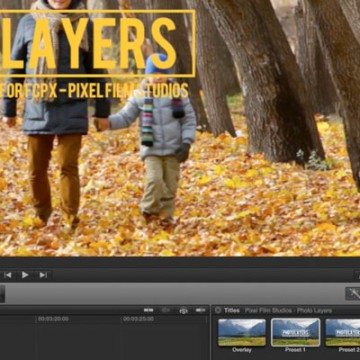This screenshot has height=360, width=360.
Task: Select the Preset 2 title thumbnail
Action: tap(343, 332)
